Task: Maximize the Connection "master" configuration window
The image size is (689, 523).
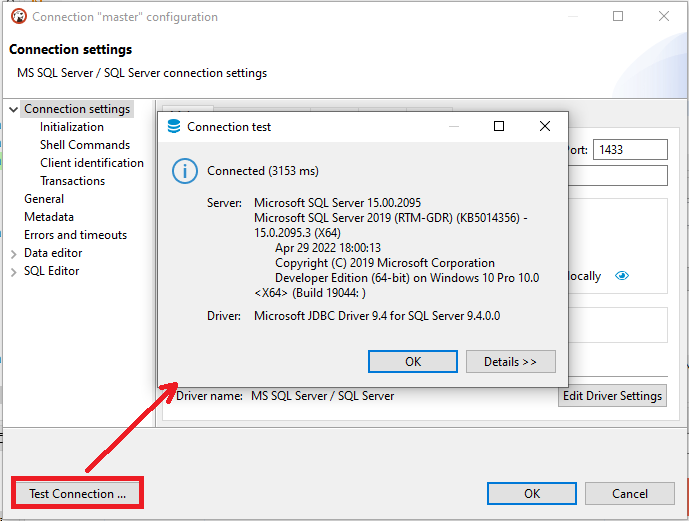Action: pos(618,16)
